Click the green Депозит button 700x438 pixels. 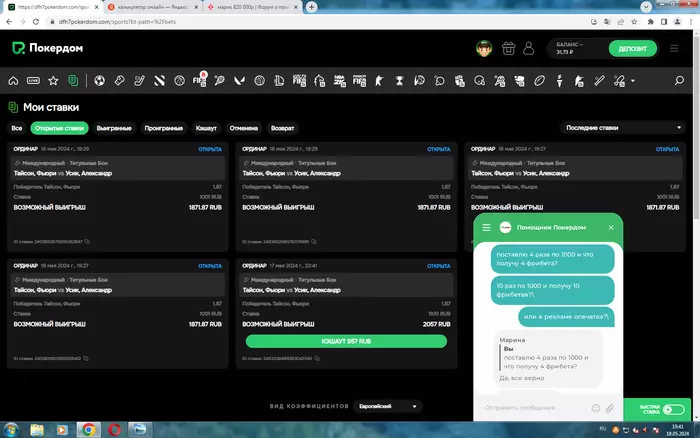tap(633, 48)
